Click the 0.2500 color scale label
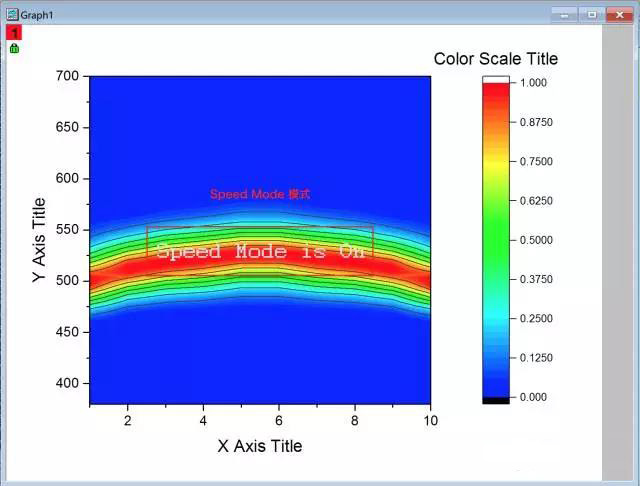The height and width of the screenshot is (486, 640). pos(536,319)
